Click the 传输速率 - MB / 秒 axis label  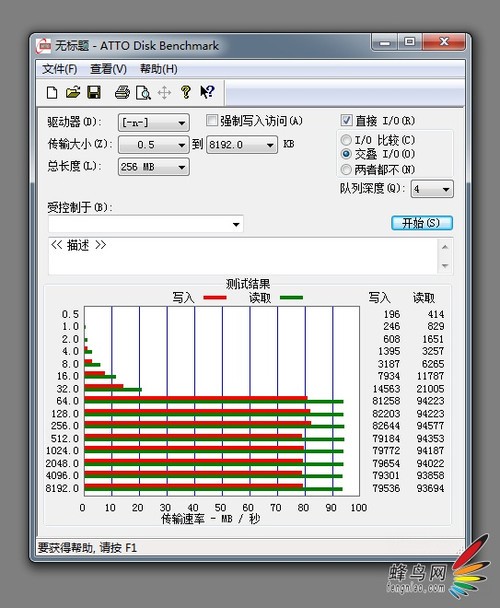(x=210, y=518)
